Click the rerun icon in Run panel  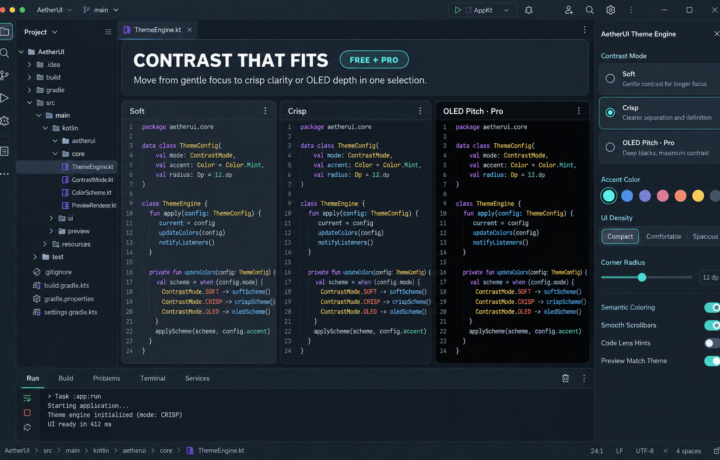pyautogui.click(x=27, y=398)
